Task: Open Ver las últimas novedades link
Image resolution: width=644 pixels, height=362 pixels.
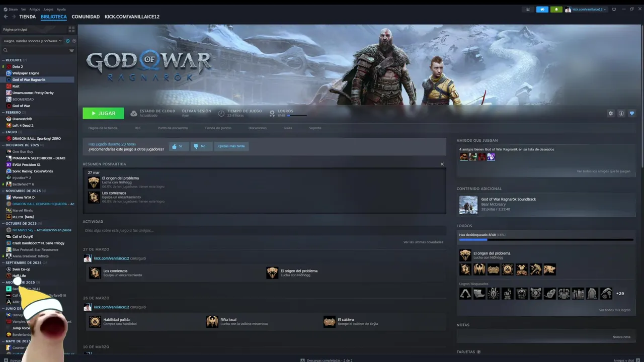Action: (423, 242)
